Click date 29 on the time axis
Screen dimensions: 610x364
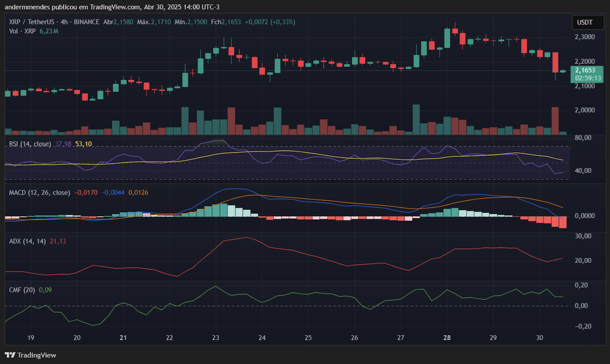493,338
